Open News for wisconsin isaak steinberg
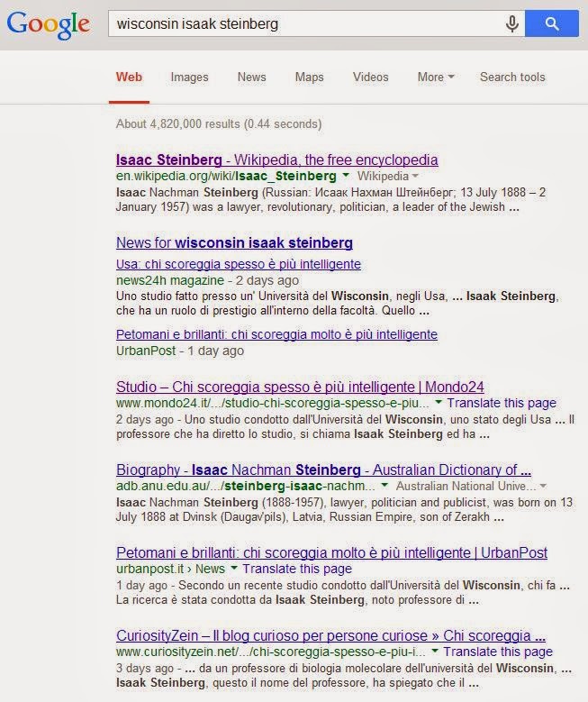Viewport: 588px width, 702px height. [234, 242]
